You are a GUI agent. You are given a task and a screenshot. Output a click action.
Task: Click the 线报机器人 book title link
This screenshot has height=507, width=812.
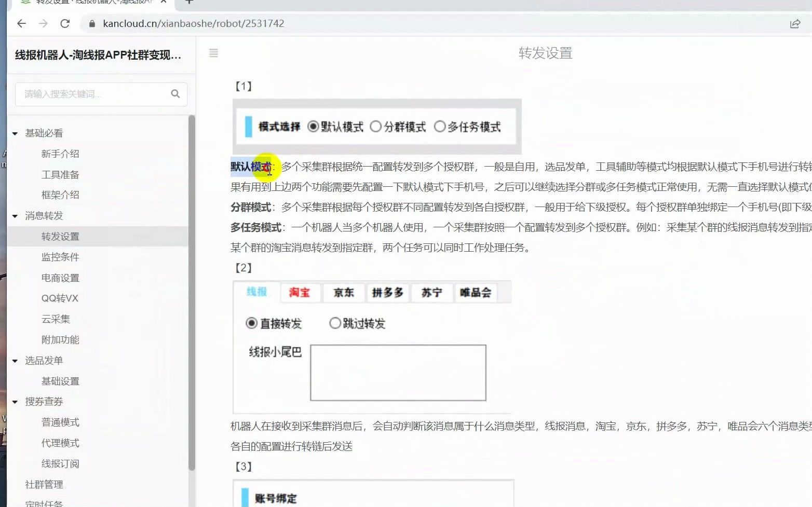(x=98, y=55)
